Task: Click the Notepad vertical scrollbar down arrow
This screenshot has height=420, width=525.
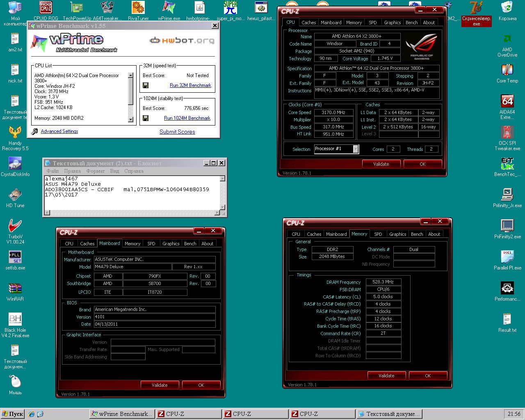Action: (223, 207)
